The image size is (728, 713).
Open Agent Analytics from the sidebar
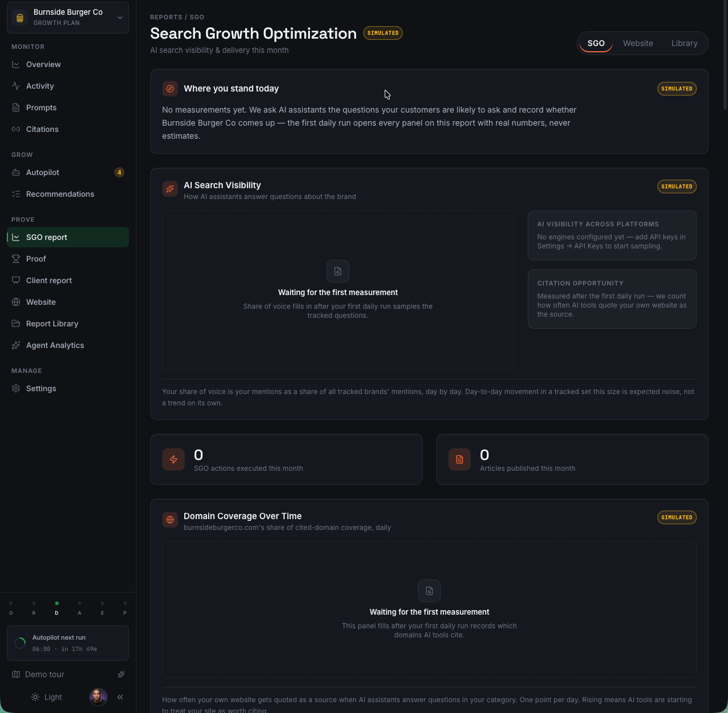pos(68,345)
